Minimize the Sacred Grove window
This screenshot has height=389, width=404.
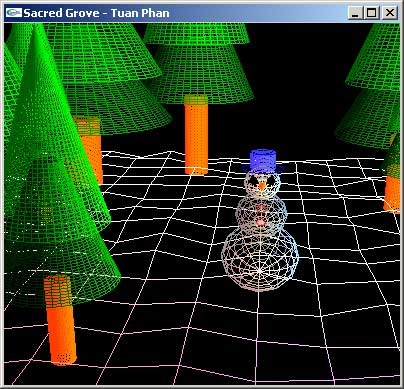[355, 13]
